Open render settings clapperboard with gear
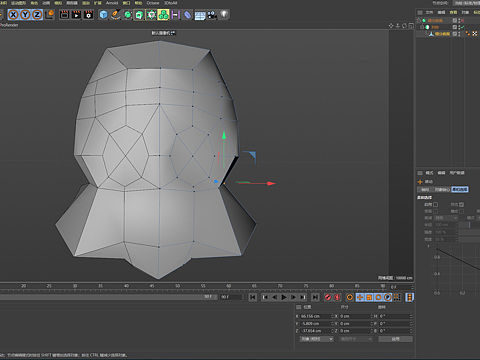Viewport: 480px width, 360px height. tap(88, 15)
